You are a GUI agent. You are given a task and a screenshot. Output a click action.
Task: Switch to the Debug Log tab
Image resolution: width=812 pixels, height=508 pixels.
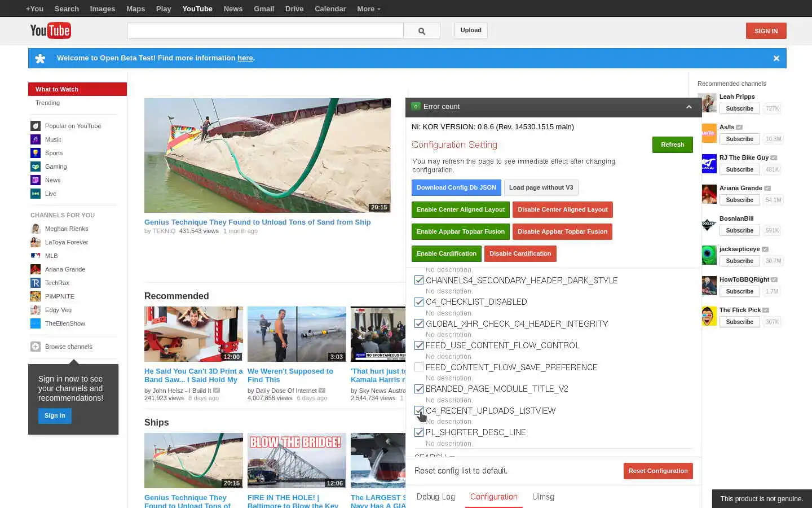click(435, 497)
